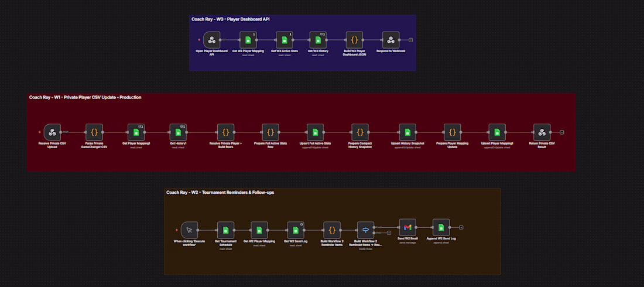This screenshot has height=287, width=644.
Task: Select the Get W2 Send Log sheet node
Action: (295, 230)
